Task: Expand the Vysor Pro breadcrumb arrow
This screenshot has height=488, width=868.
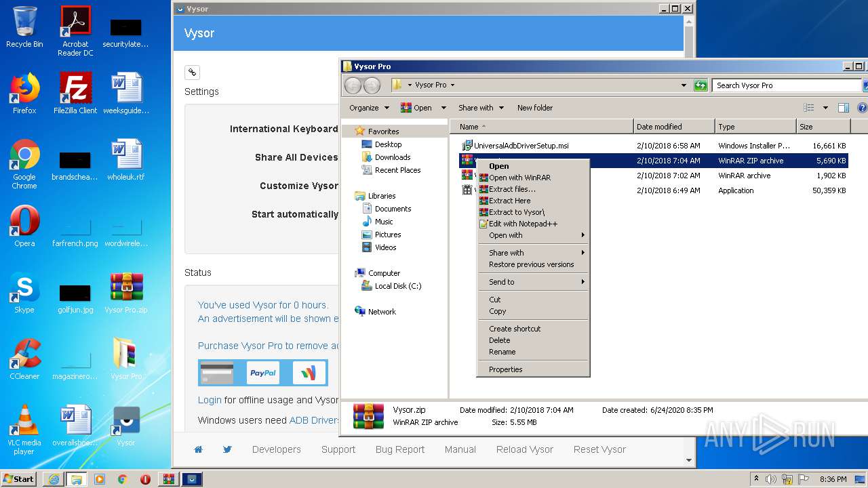Action: point(452,85)
